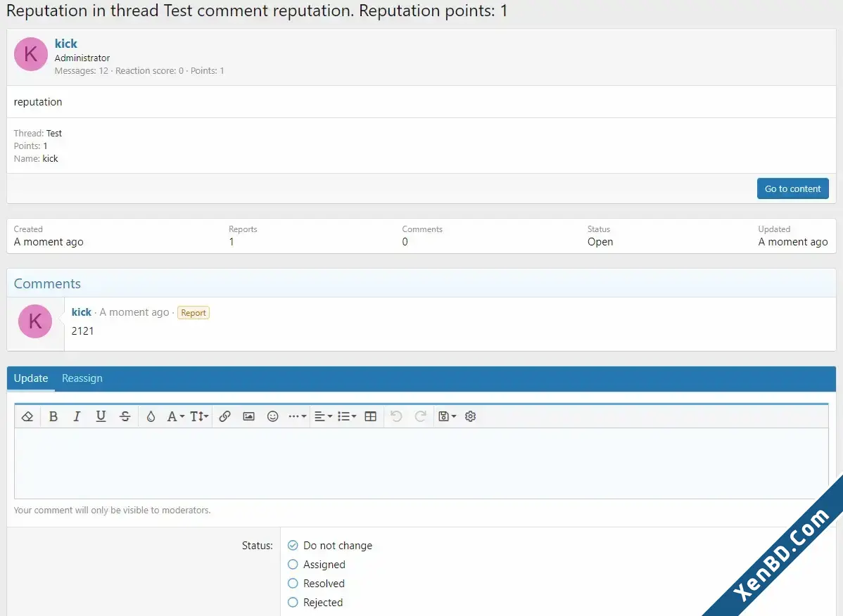Viewport: 843px width, 616px height.
Task: Click the Insert image icon
Action: click(248, 416)
